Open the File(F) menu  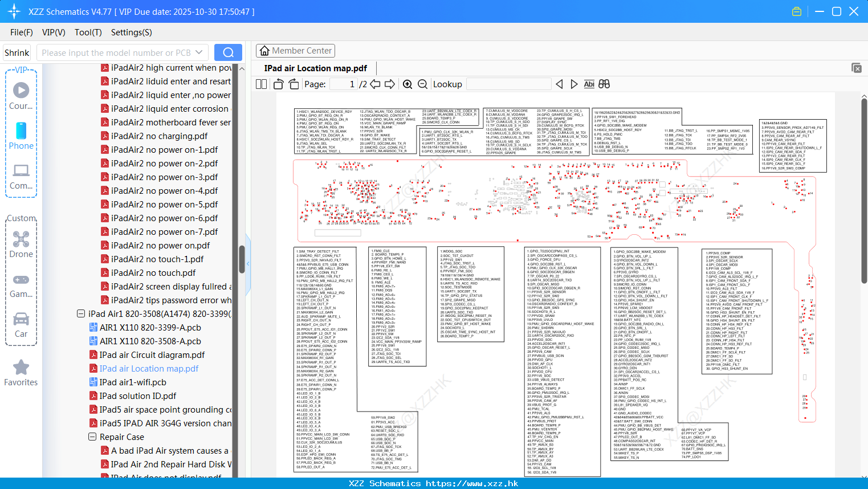[22, 32]
